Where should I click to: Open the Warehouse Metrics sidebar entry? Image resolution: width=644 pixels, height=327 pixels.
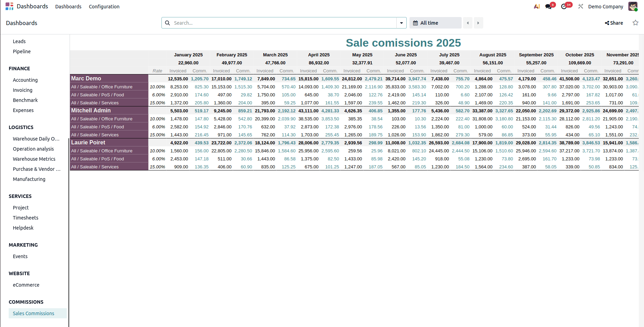click(34, 159)
